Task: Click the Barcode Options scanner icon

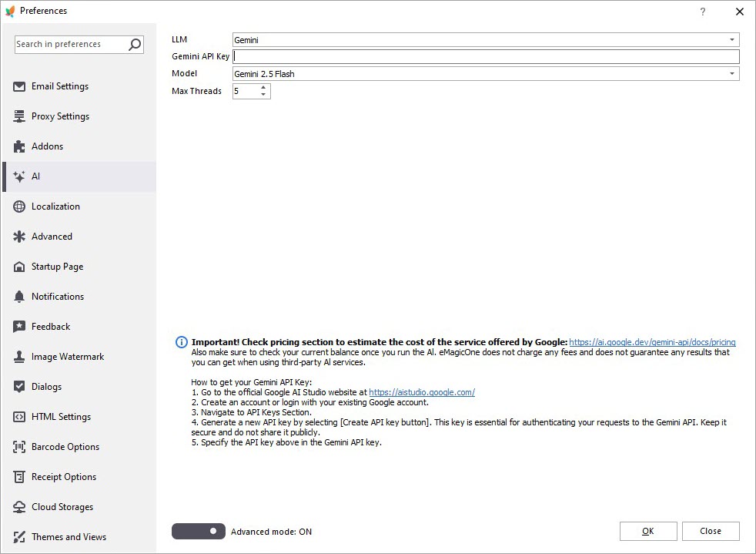Action: [x=19, y=447]
